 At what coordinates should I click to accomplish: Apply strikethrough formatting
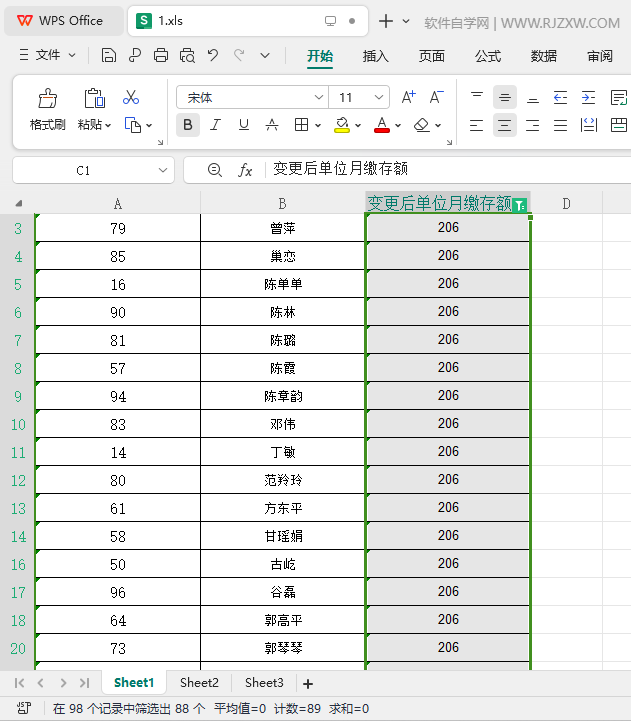pos(272,125)
